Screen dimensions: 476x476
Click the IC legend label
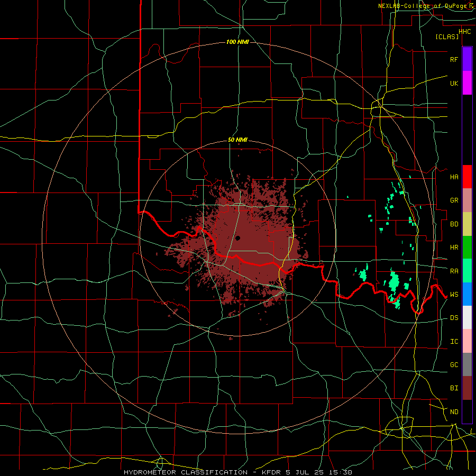(x=454, y=342)
